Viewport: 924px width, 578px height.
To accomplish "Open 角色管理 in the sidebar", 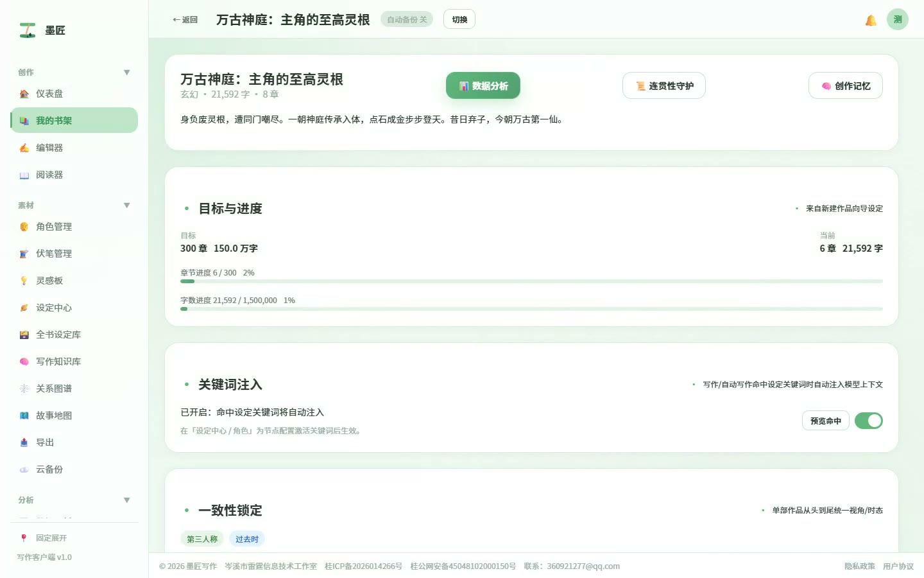I will 74,227.
